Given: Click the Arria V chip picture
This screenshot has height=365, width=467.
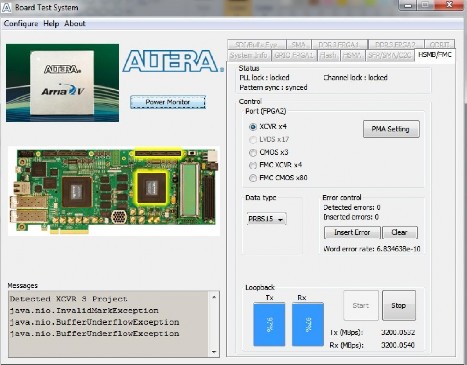Looking at the screenshot, I should coord(62,83).
